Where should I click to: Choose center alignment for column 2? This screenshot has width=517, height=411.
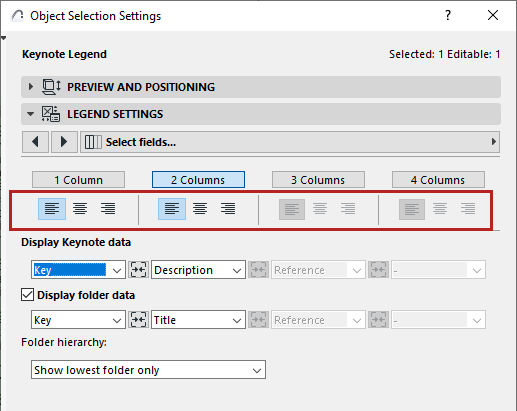click(x=200, y=209)
